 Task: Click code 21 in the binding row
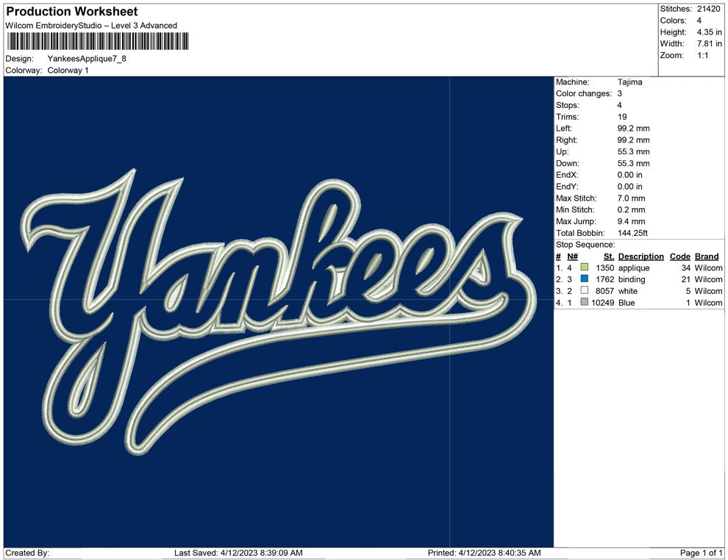pos(686,279)
